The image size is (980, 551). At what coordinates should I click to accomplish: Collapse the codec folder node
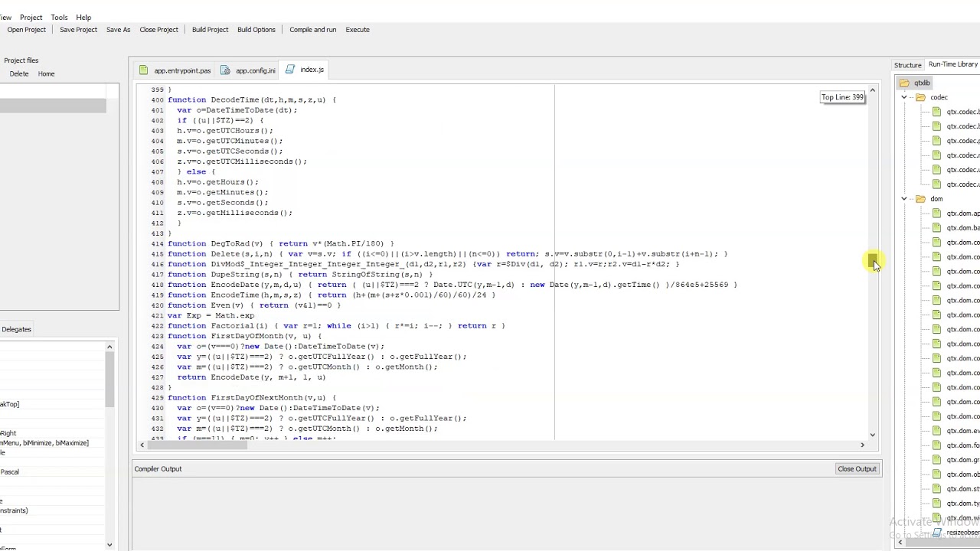click(904, 97)
